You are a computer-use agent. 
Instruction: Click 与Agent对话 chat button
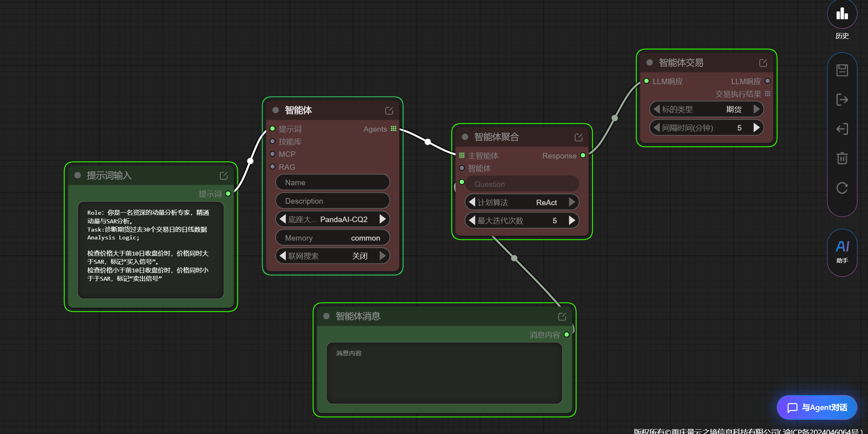pos(817,407)
